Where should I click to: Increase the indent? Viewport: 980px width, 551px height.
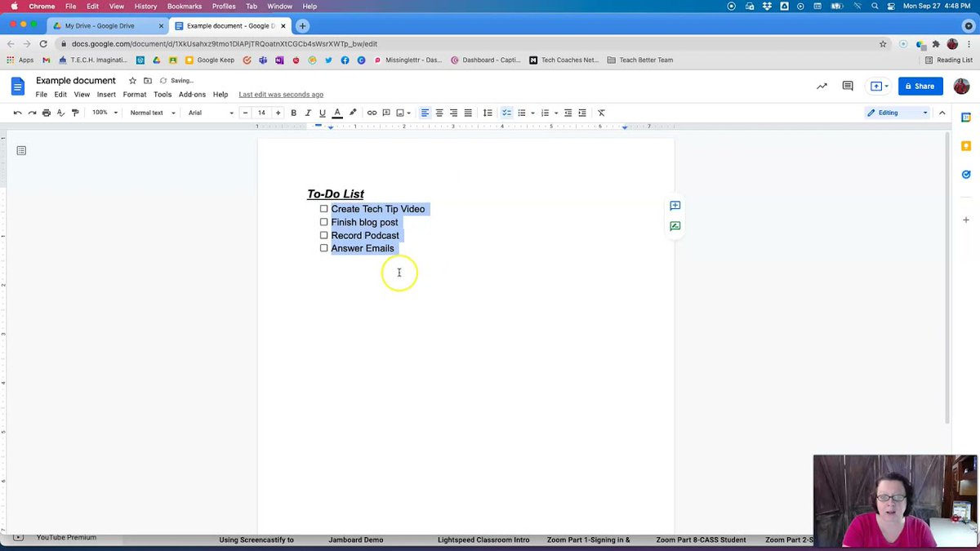coord(582,113)
